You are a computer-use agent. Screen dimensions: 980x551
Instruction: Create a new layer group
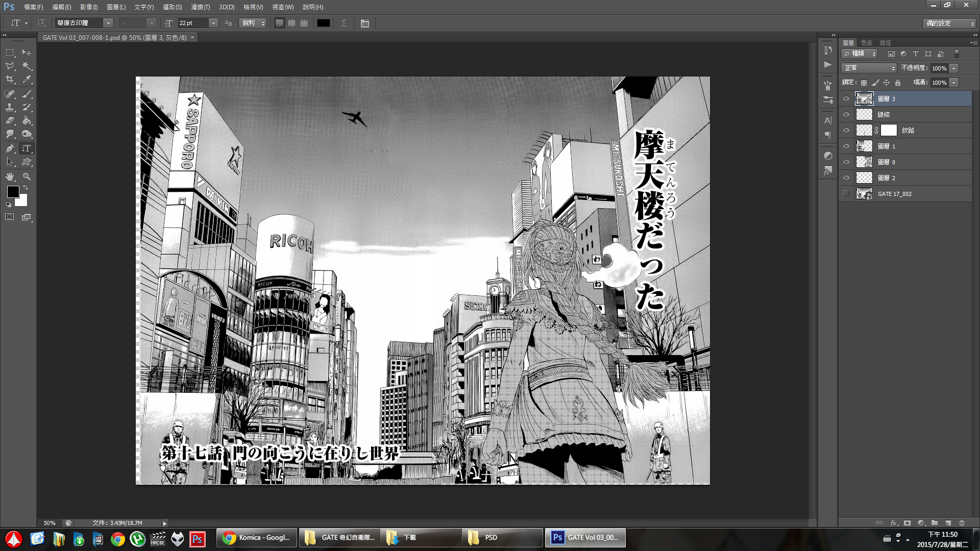point(934,523)
